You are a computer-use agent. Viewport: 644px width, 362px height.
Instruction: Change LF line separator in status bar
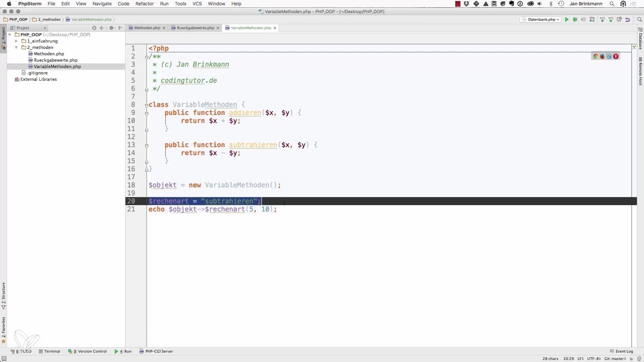[x=580, y=359]
